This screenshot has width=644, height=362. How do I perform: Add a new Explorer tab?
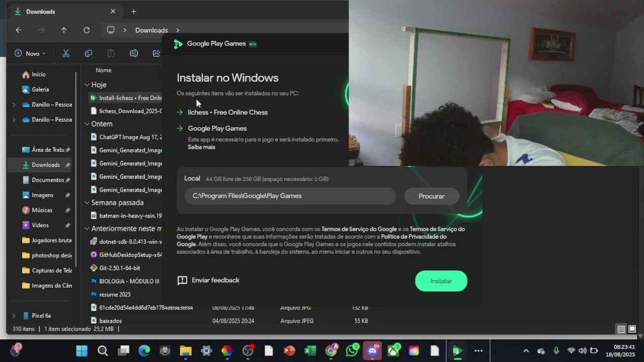(133, 12)
